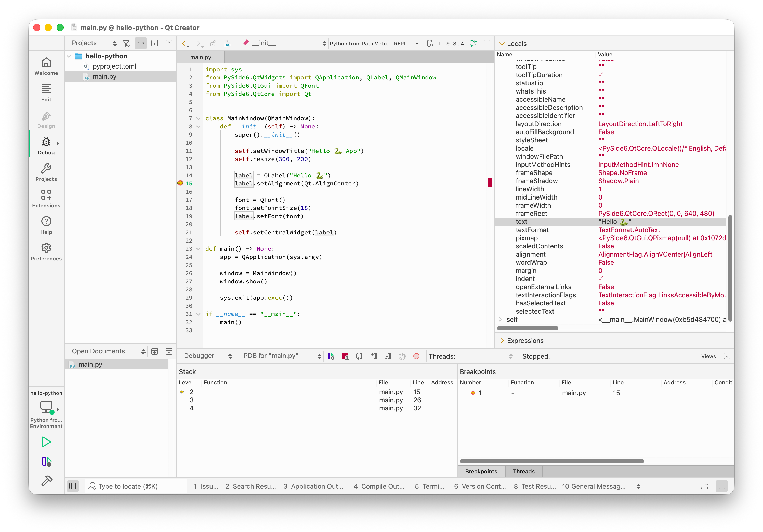Open the Design mode
The image size is (763, 532).
(x=46, y=120)
